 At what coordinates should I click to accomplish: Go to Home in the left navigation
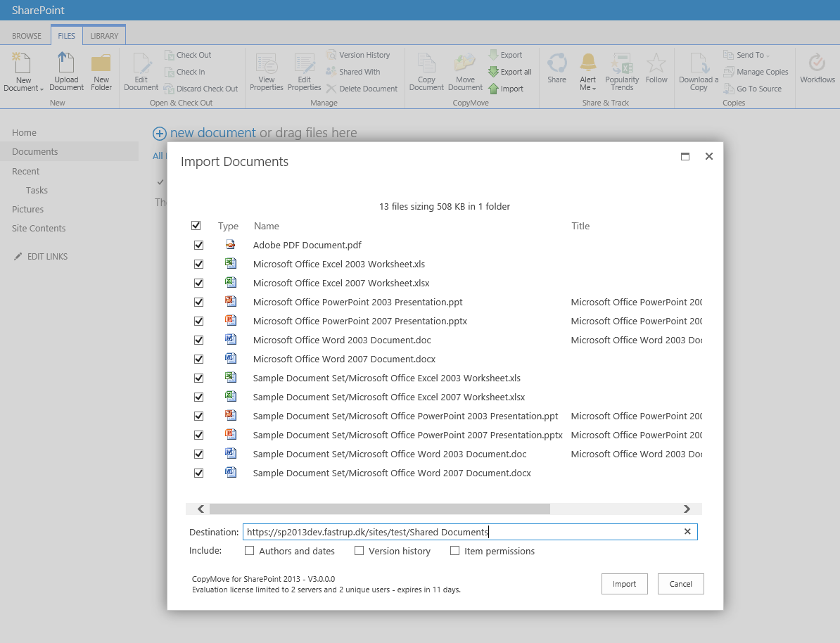click(x=24, y=132)
